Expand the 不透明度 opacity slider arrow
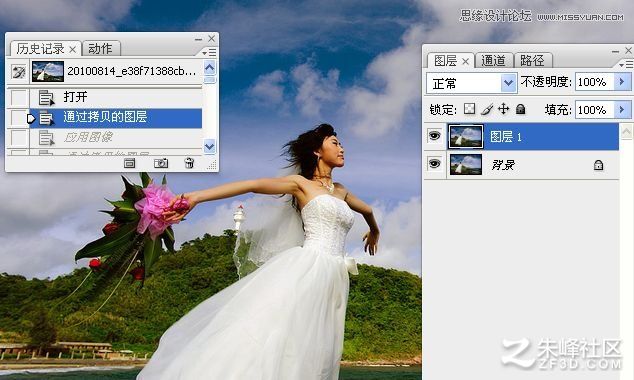Image resolution: width=634 pixels, height=380 pixels. point(622,82)
